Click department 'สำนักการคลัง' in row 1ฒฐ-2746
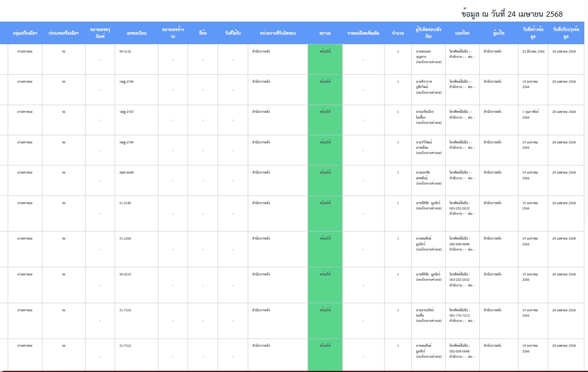The height and width of the screenshot is (372, 588). click(x=261, y=81)
